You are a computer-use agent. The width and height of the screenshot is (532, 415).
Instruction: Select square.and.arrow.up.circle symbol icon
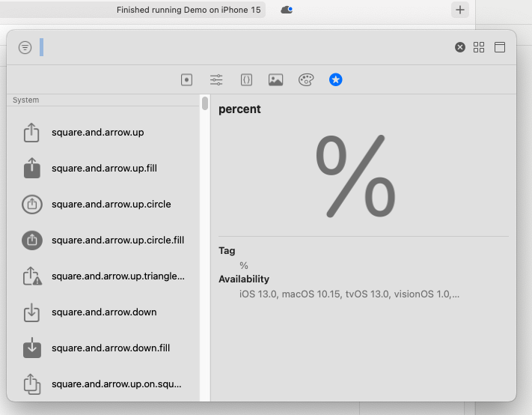point(32,204)
